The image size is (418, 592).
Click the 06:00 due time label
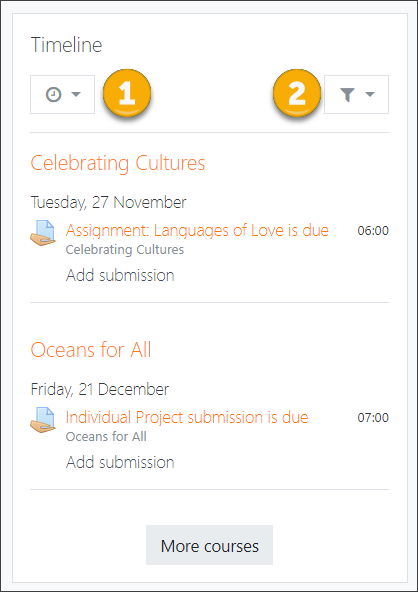[373, 231]
